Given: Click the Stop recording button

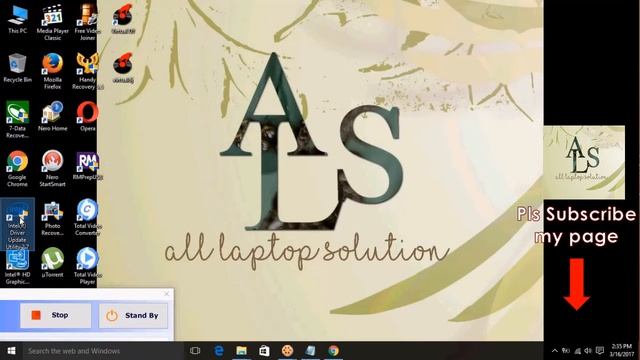Looking at the screenshot, I should pyautogui.click(x=56, y=315).
